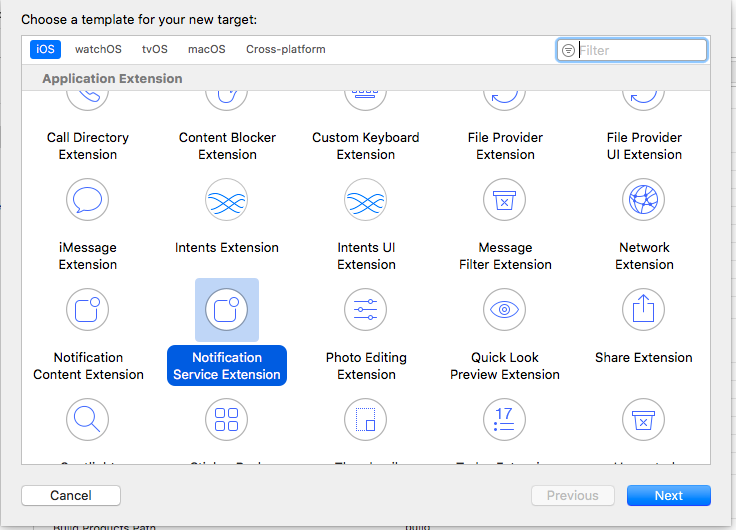The image size is (736, 530).
Task: Click the 'Message Filter Extension' label
Action: click(x=505, y=256)
